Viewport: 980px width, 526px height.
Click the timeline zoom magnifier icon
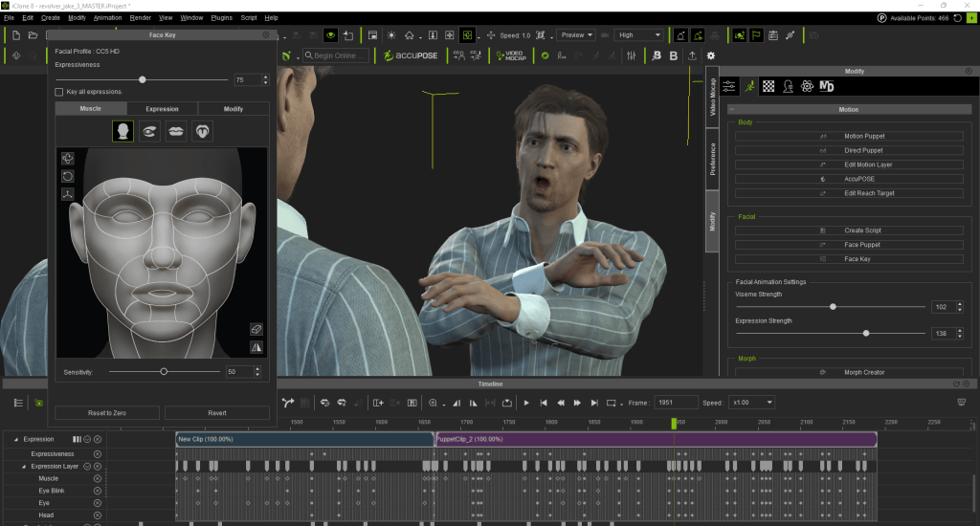pos(433,403)
